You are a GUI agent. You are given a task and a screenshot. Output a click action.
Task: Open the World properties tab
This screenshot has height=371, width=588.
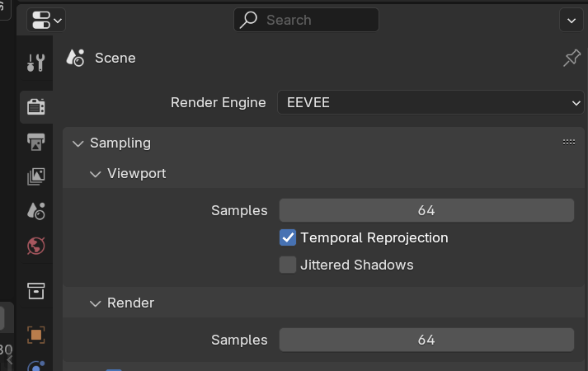35,246
